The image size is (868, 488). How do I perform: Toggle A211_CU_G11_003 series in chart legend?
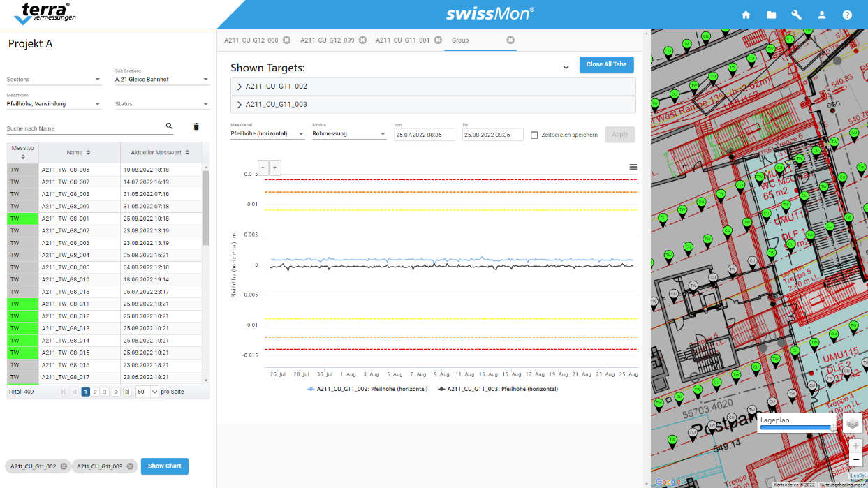click(498, 389)
